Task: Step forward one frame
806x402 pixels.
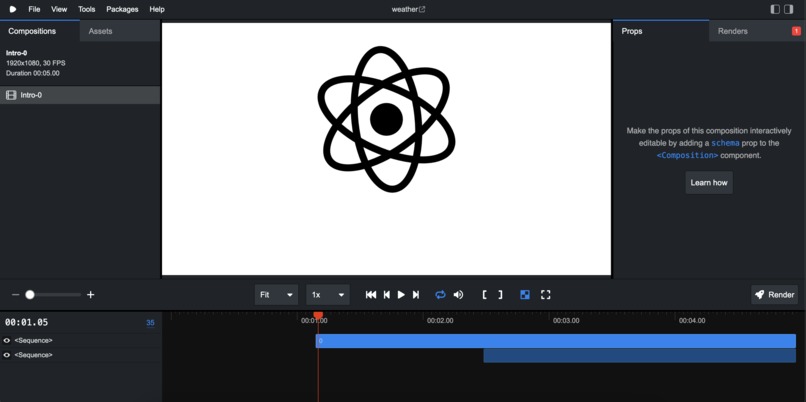Action: [416, 295]
